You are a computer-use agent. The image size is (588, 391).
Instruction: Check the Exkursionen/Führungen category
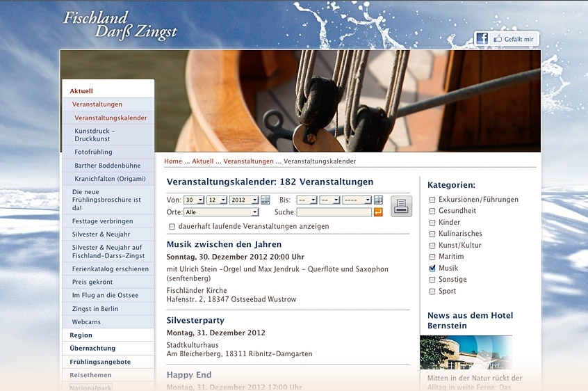pos(432,200)
